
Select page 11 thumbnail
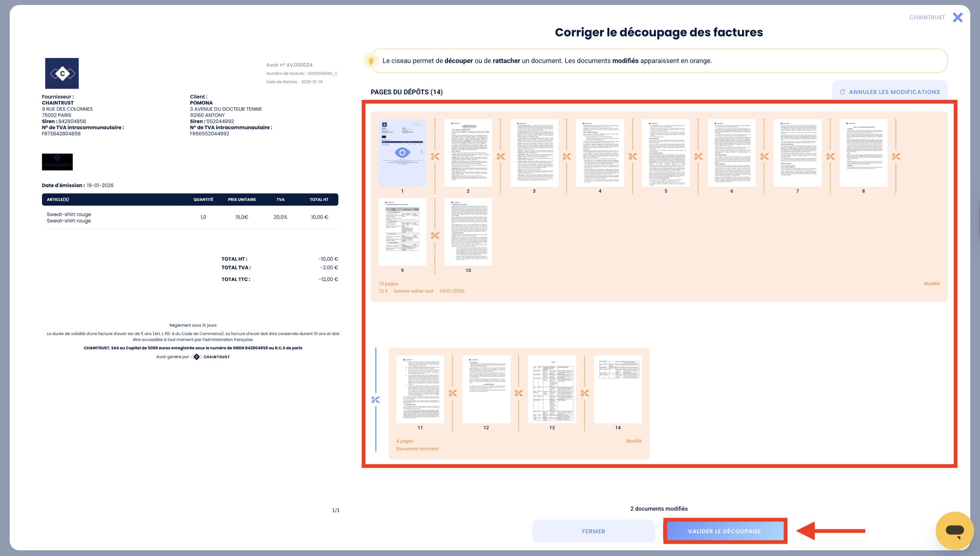click(420, 389)
